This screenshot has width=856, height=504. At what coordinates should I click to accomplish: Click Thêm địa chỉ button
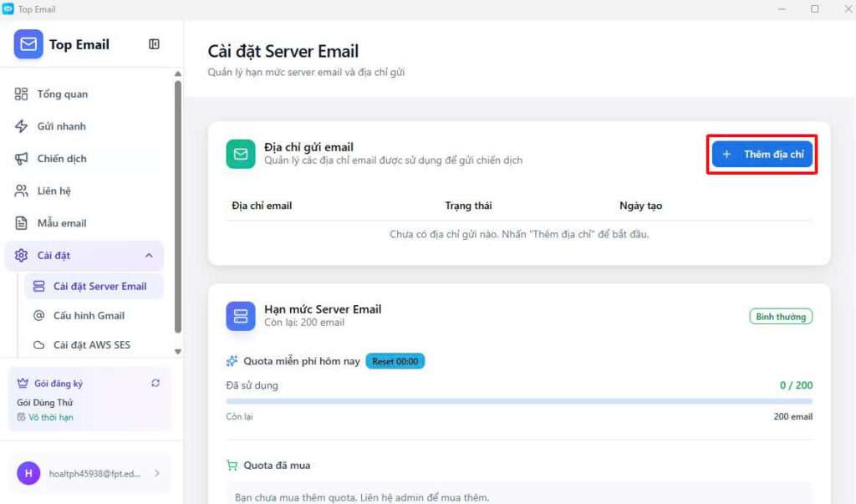pos(762,155)
